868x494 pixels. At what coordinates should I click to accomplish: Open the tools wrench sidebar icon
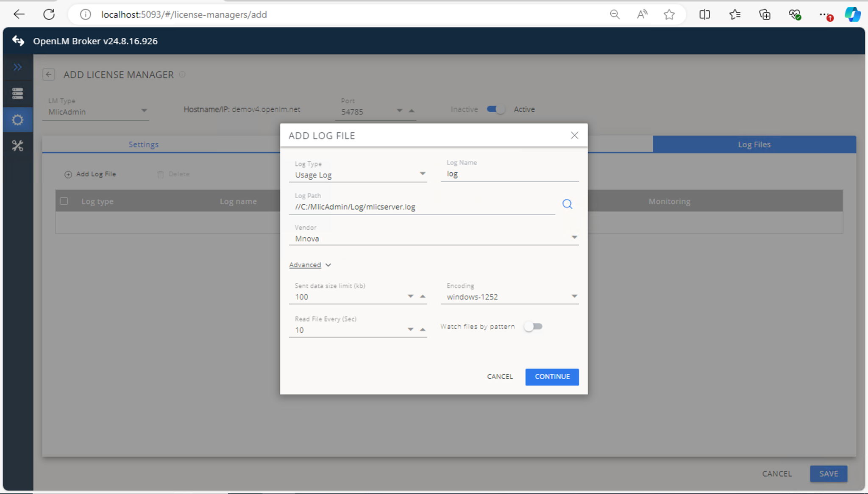pos(17,146)
